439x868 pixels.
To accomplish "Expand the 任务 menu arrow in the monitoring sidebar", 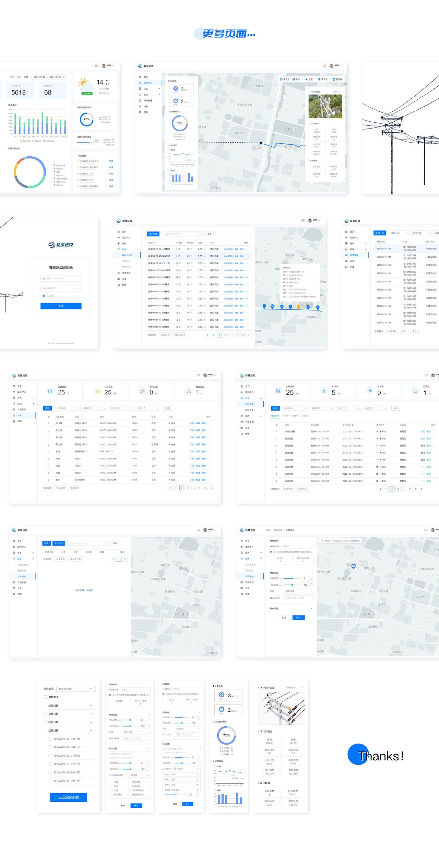I will click(x=159, y=89).
